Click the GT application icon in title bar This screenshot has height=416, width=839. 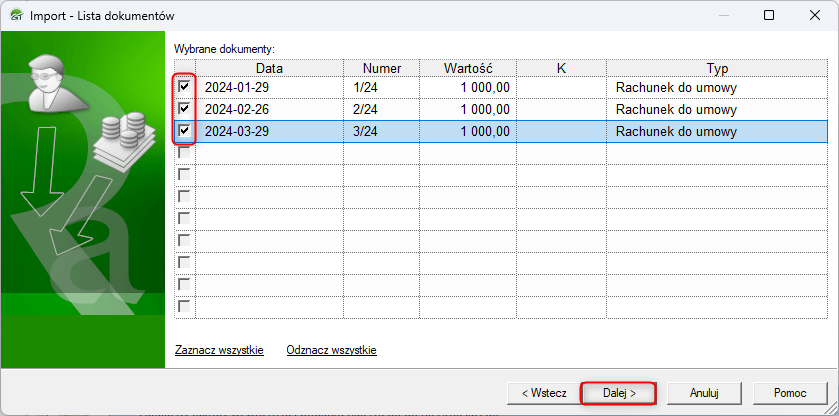17,15
